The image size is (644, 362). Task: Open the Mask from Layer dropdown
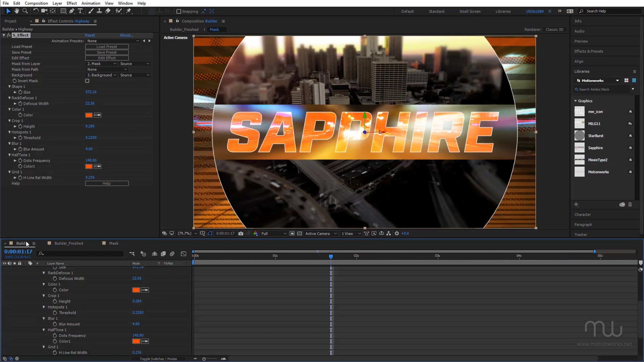click(x=101, y=64)
